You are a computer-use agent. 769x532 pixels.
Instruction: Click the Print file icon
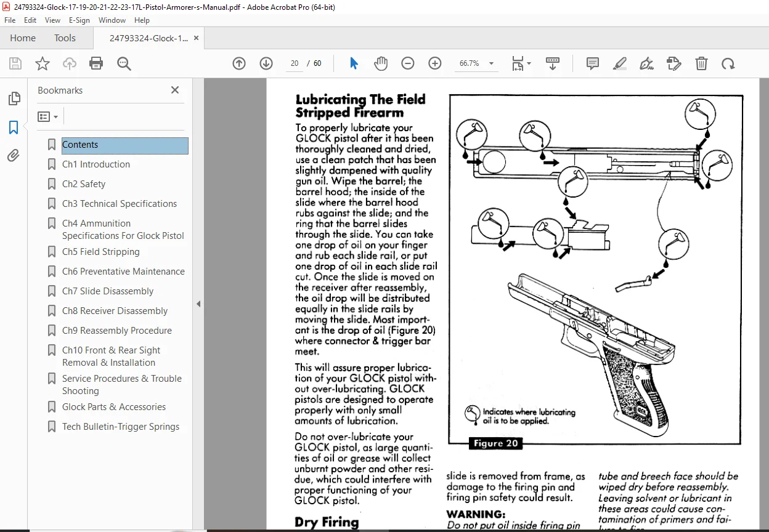tap(96, 63)
